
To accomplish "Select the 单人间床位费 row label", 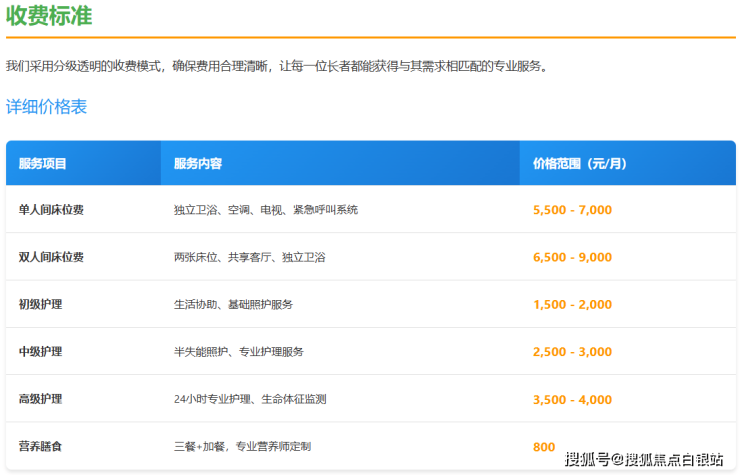I will click(51, 210).
